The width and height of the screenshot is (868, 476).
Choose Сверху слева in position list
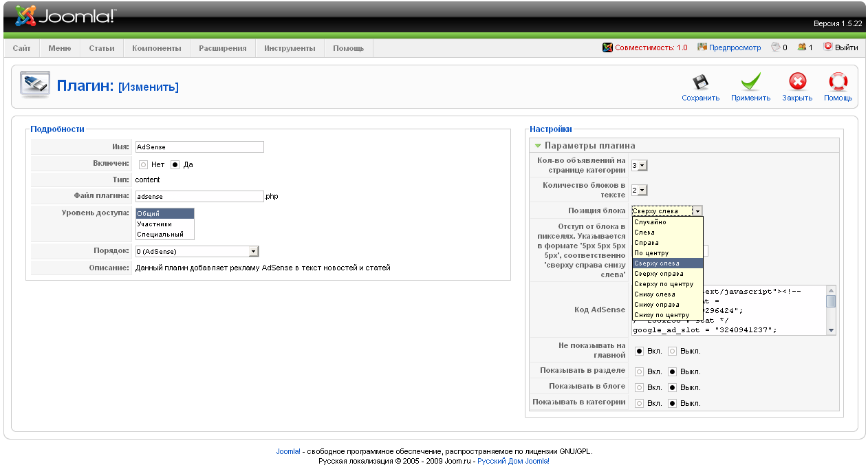point(668,263)
